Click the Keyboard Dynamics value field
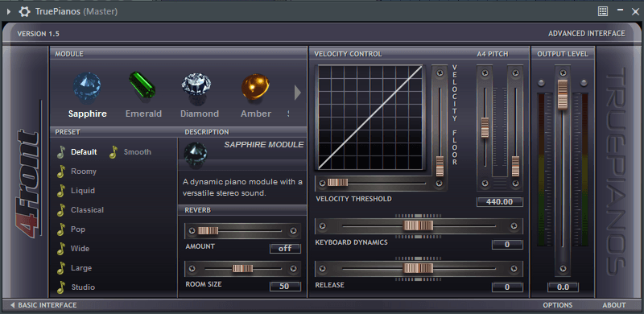The height and width of the screenshot is (314, 644). (507, 245)
